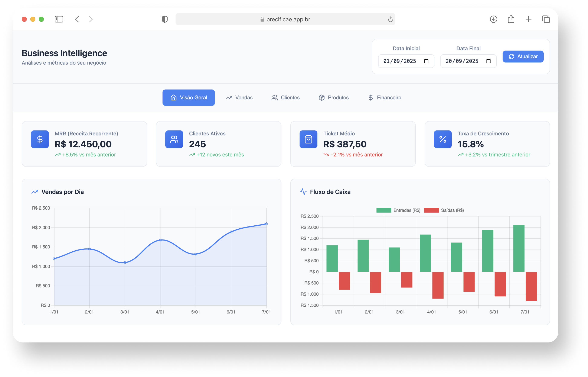Open the Data Inicial calendar picker
The width and height of the screenshot is (588, 377).
(426, 61)
